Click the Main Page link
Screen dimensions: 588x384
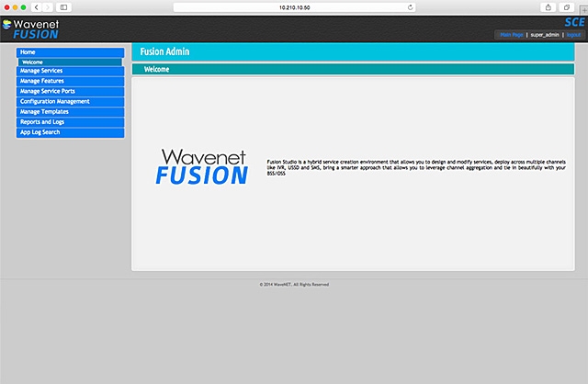click(x=510, y=34)
